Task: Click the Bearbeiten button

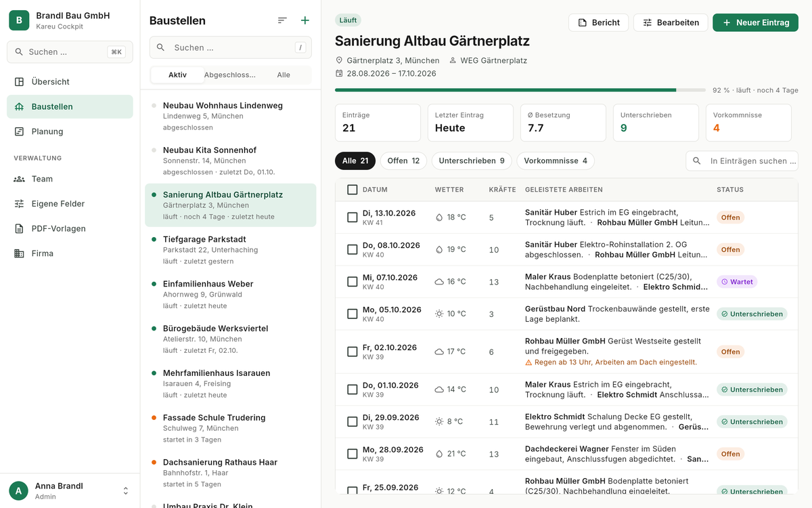Action: [671, 23]
